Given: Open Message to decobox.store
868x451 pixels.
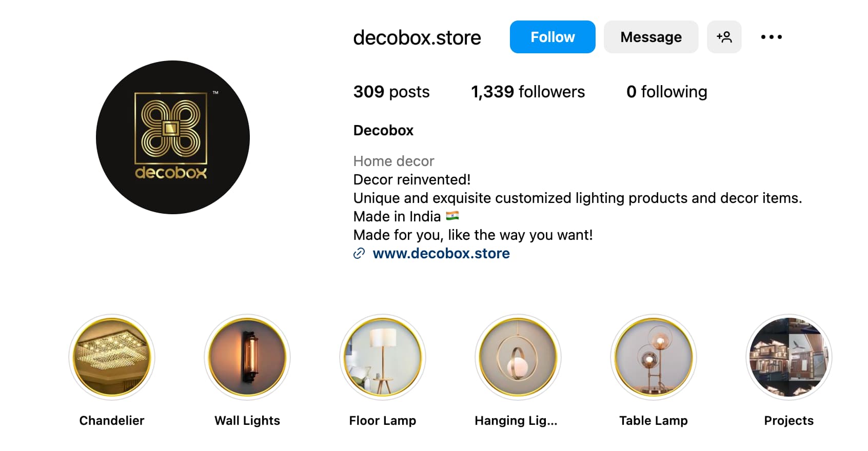Looking at the screenshot, I should click(651, 37).
